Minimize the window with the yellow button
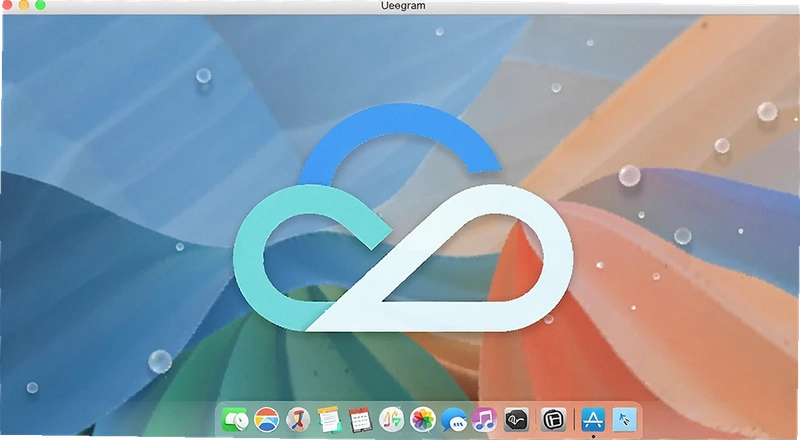 tap(23, 5)
